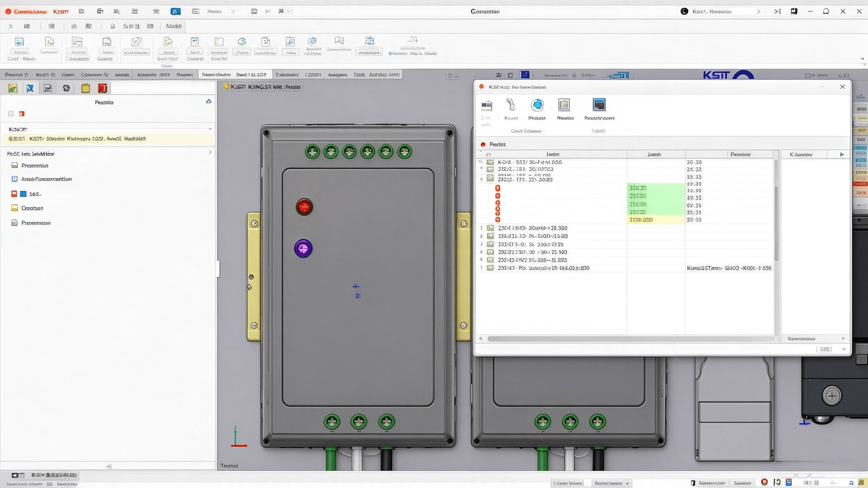The width and height of the screenshot is (868, 488).
Task: Click the highlighted yellow KSTD row
Action: click(x=108, y=139)
